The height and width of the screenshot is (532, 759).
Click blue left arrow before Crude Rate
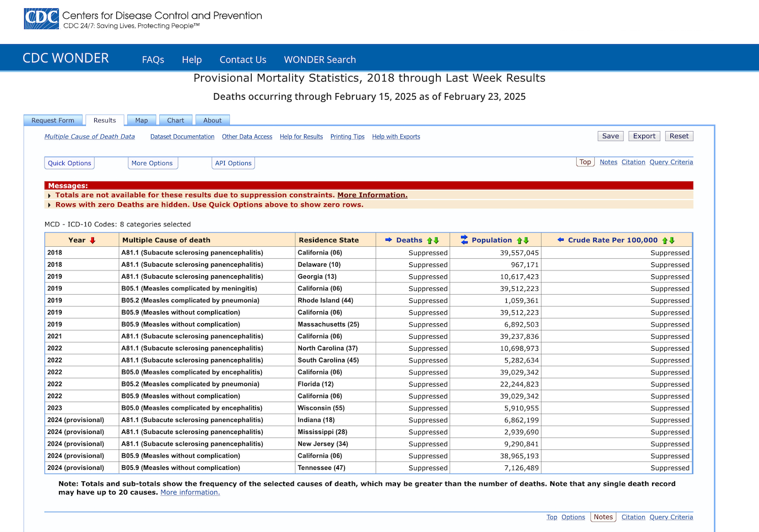click(x=561, y=240)
